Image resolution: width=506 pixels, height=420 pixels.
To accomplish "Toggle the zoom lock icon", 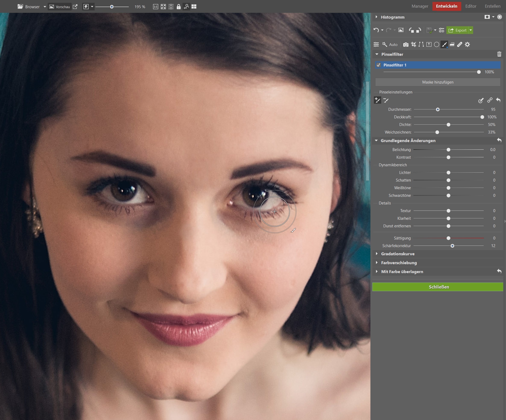I will click(x=178, y=6).
